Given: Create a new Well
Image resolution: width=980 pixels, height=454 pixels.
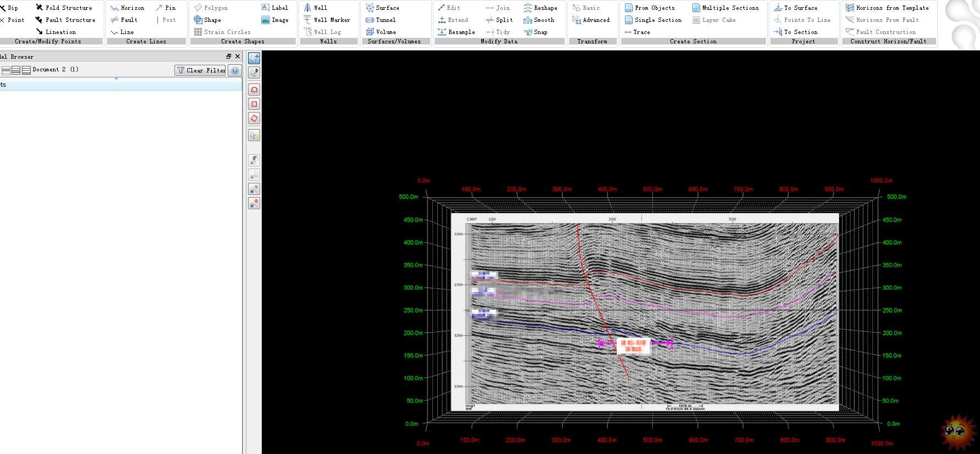Looking at the screenshot, I should [x=315, y=8].
